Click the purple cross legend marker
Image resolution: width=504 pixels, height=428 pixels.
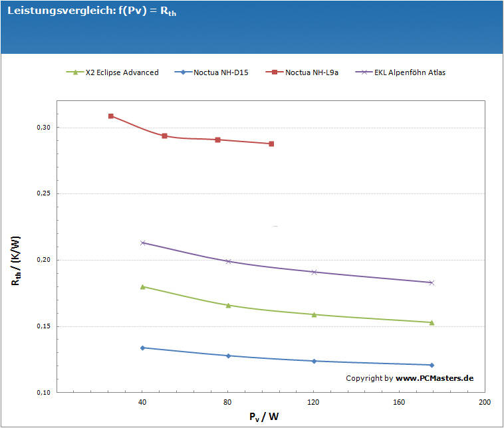point(364,72)
